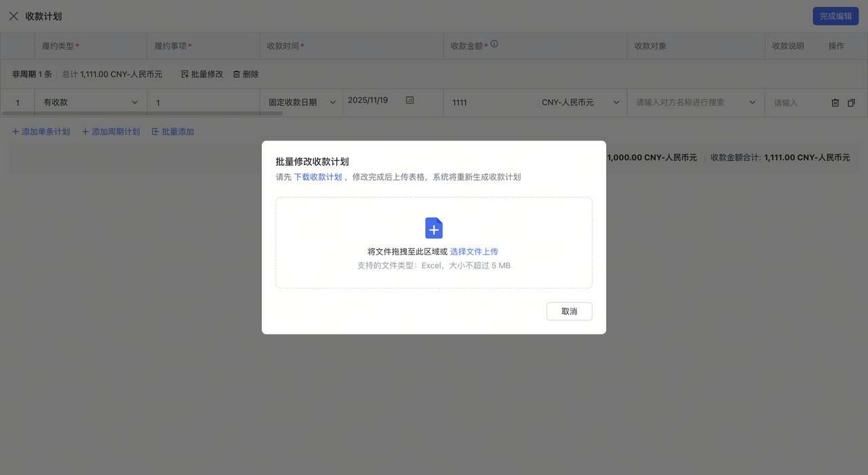Click the blue plus upload icon in the dialog
868x475 pixels.
click(x=433, y=228)
